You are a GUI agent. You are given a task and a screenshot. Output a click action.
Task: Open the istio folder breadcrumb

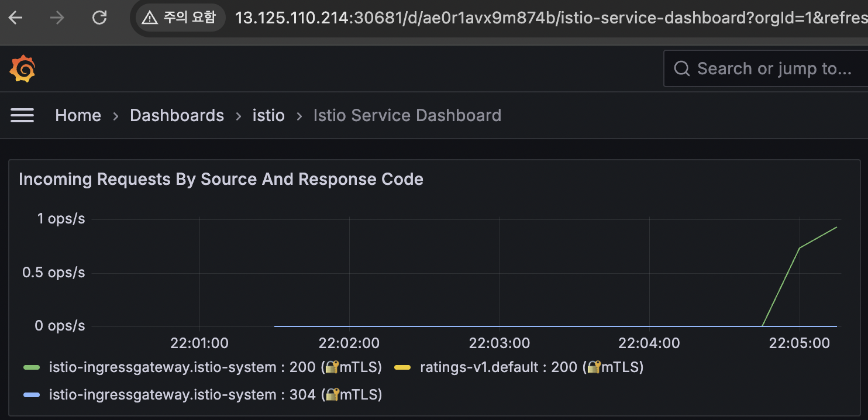[x=268, y=115]
